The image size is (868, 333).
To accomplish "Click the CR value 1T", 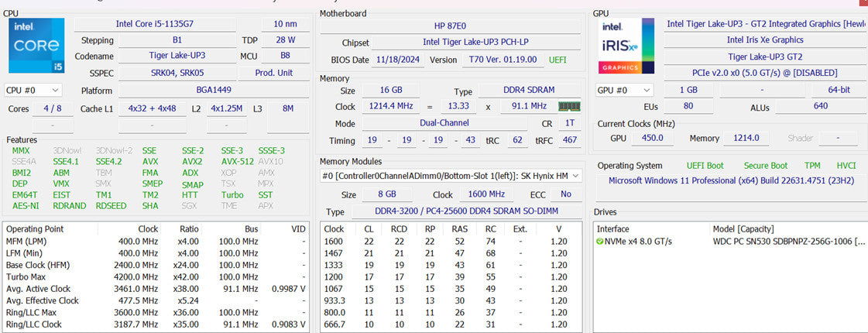I will (x=570, y=124).
